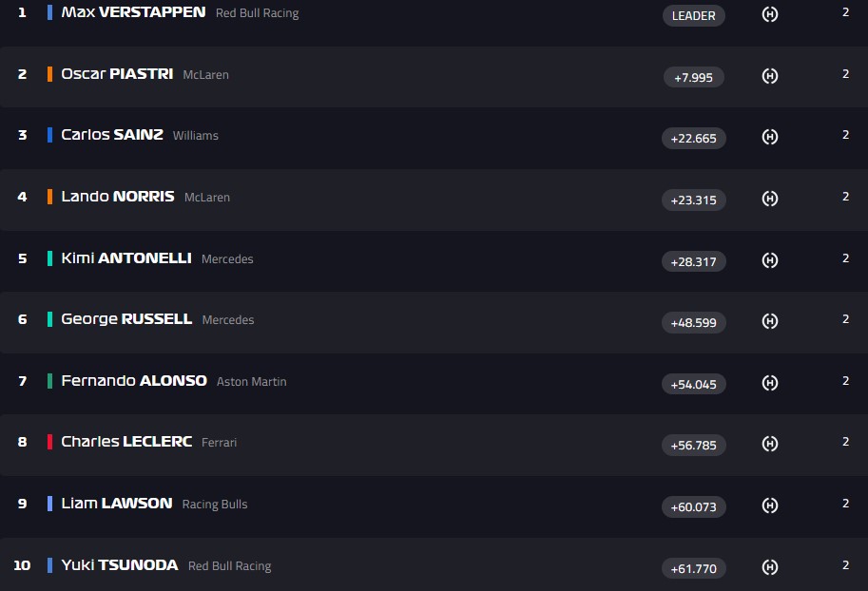Viewport: 868px width, 591px height.
Task: Open Max VERSTAPPEN driver name
Action: point(133,12)
